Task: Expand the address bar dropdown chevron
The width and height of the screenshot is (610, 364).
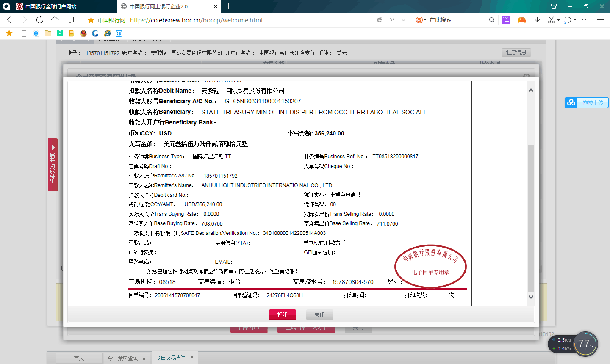Action: (x=403, y=20)
